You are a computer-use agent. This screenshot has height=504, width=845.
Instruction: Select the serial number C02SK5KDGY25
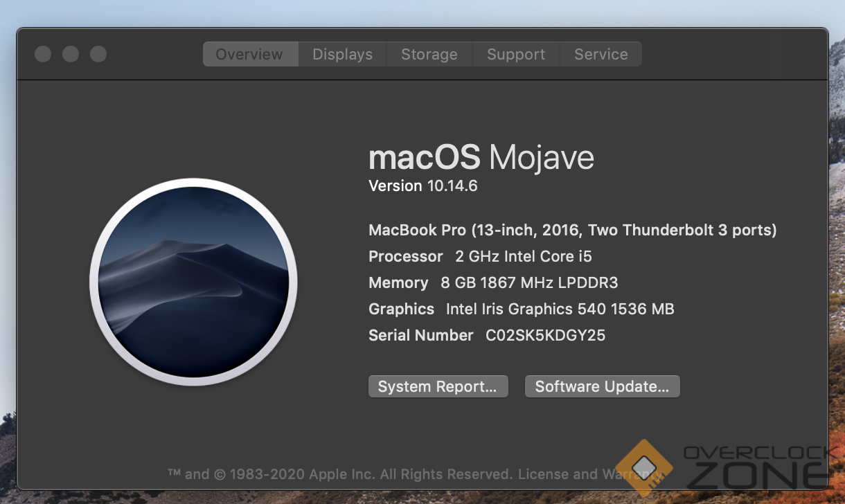[545, 336]
